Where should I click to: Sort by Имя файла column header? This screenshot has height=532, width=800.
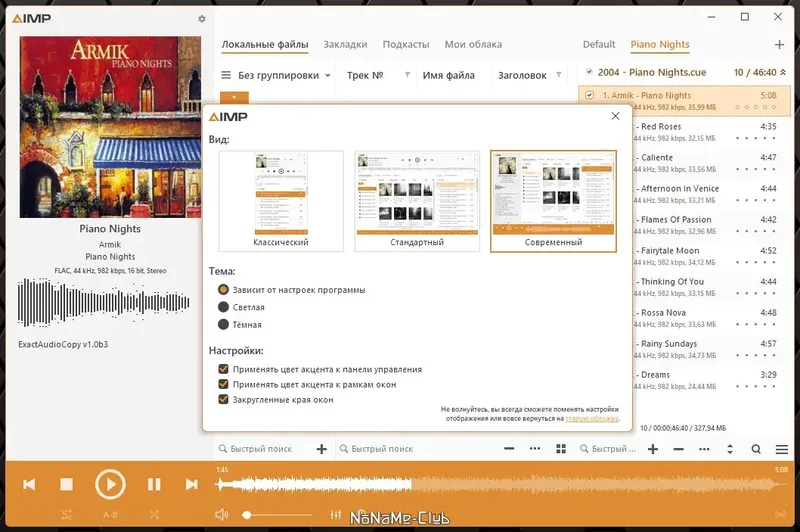pyautogui.click(x=448, y=75)
